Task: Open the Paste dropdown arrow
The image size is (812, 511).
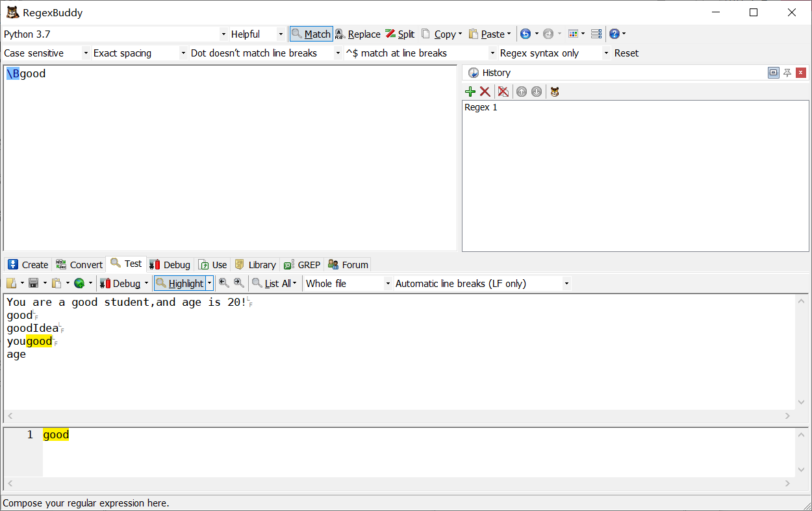Action: coord(509,34)
